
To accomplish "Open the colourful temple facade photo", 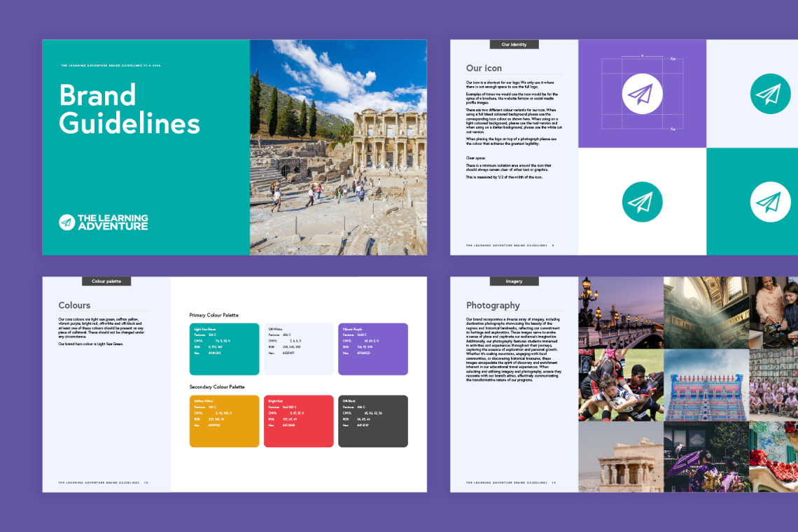I will 706,385.
